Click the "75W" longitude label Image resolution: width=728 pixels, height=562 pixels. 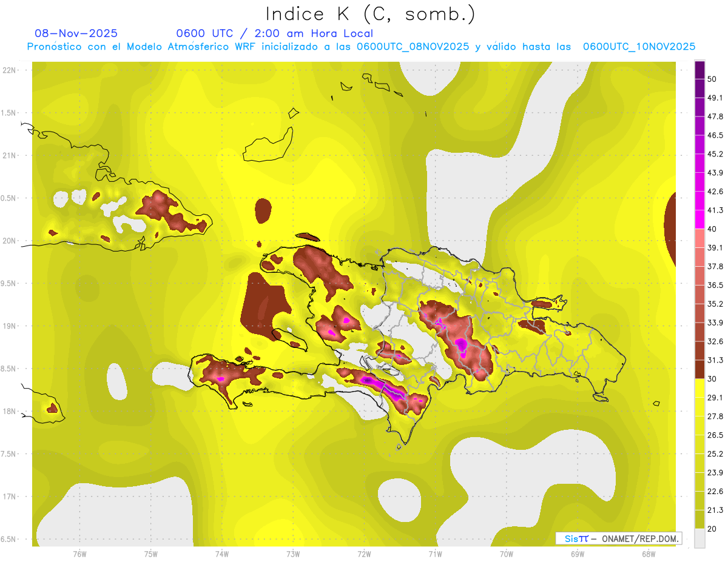[150, 554]
